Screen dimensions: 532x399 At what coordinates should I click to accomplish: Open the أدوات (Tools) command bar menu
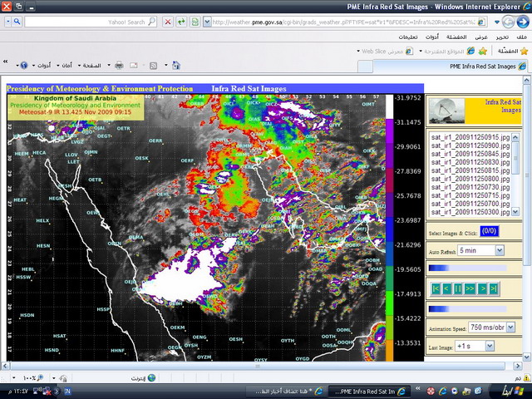pos(42,66)
